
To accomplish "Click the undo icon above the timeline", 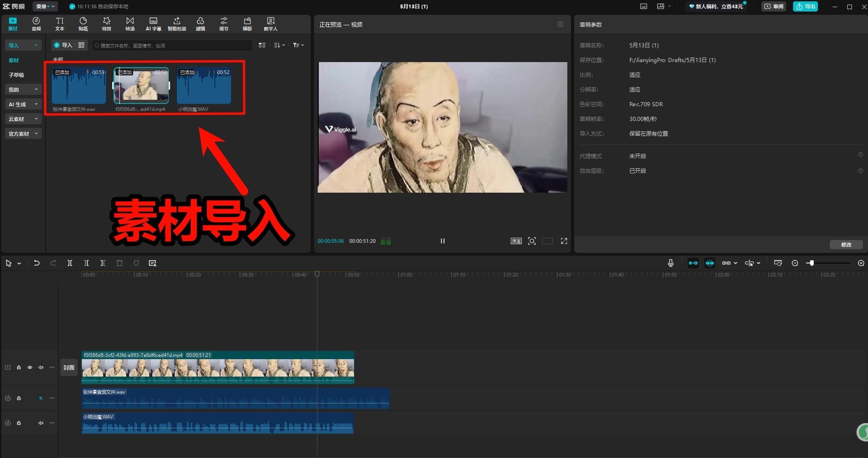I will 37,263.
